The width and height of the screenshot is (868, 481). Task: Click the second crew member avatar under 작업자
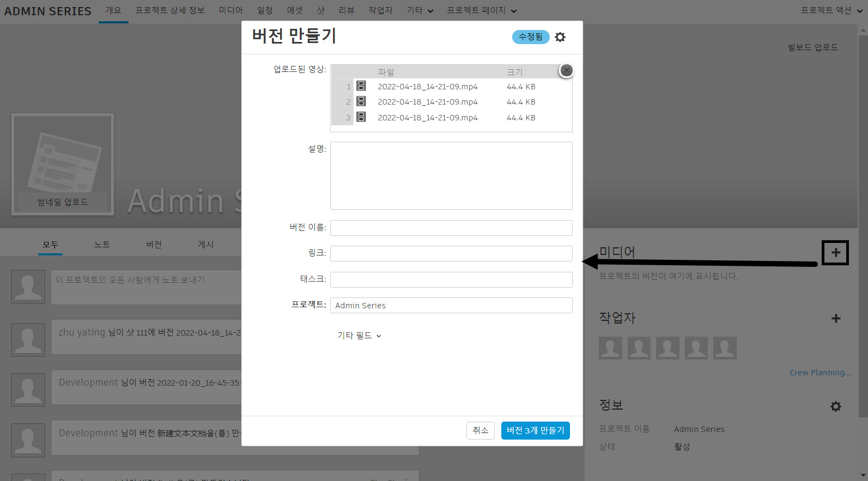639,348
